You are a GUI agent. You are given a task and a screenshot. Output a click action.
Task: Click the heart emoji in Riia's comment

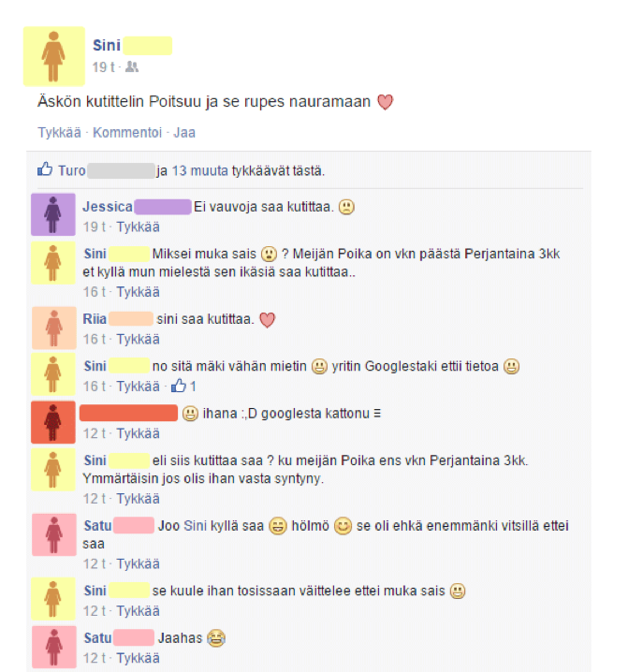tap(268, 320)
